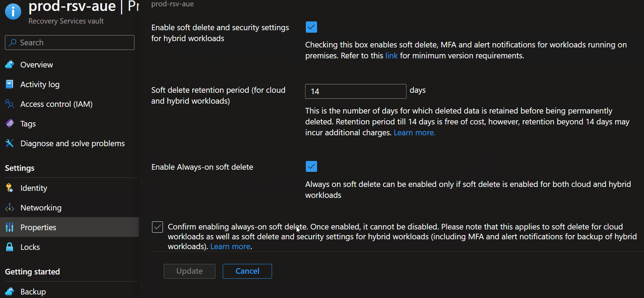Click the Networking icon
644x298 pixels.
click(x=10, y=208)
